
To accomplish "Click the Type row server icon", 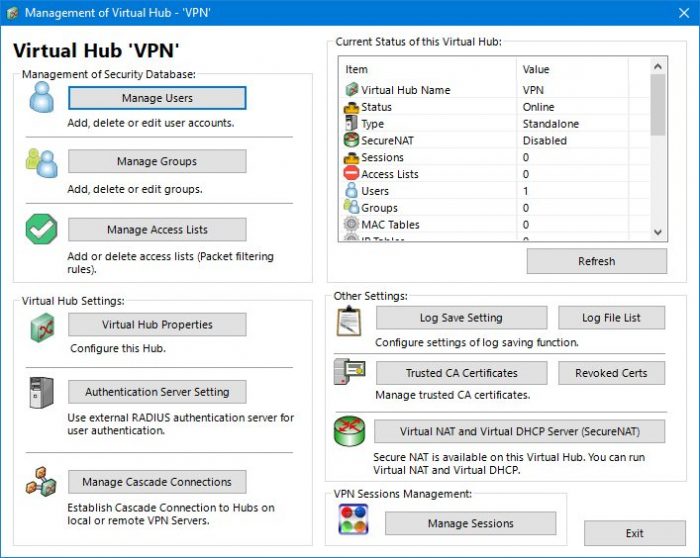I will [x=351, y=123].
